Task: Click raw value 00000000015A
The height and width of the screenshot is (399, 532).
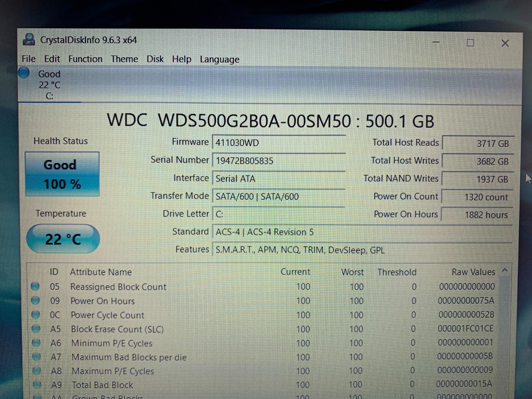Action: coord(464,384)
